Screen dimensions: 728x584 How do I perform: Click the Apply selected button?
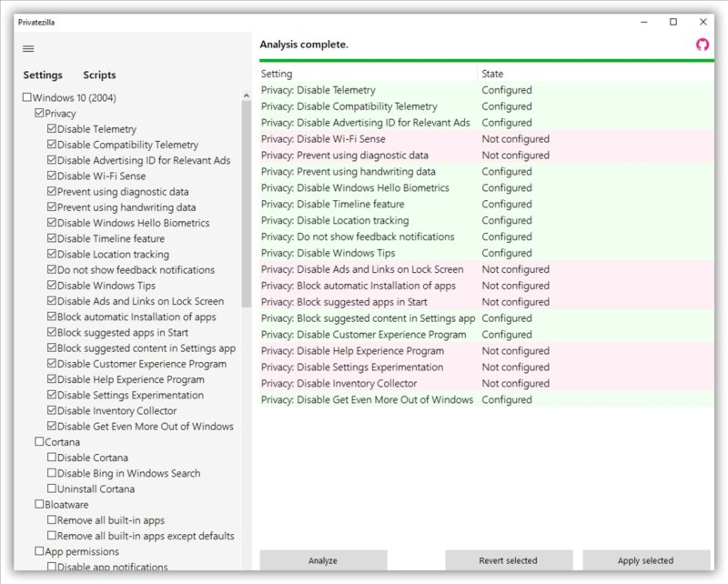pos(646,560)
